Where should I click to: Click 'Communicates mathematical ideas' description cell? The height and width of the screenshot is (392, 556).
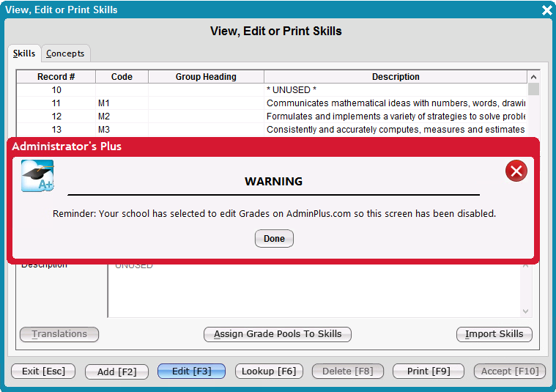(x=396, y=103)
